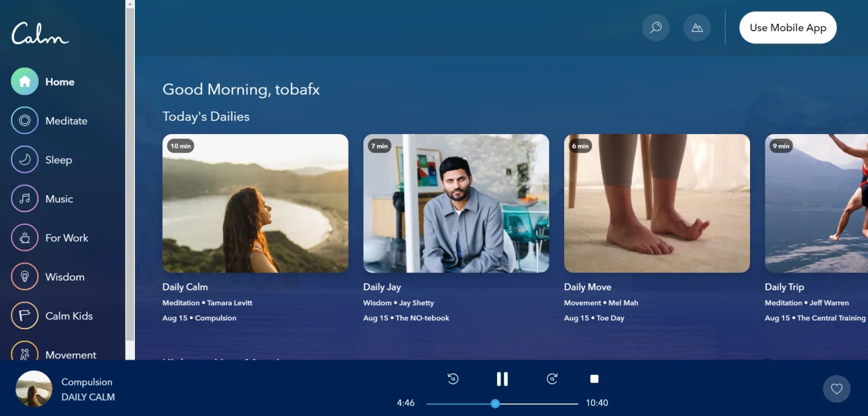Viewport: 868px width, 416px height.
Task: Rewind 15 seconds
Action: [453, 379]
